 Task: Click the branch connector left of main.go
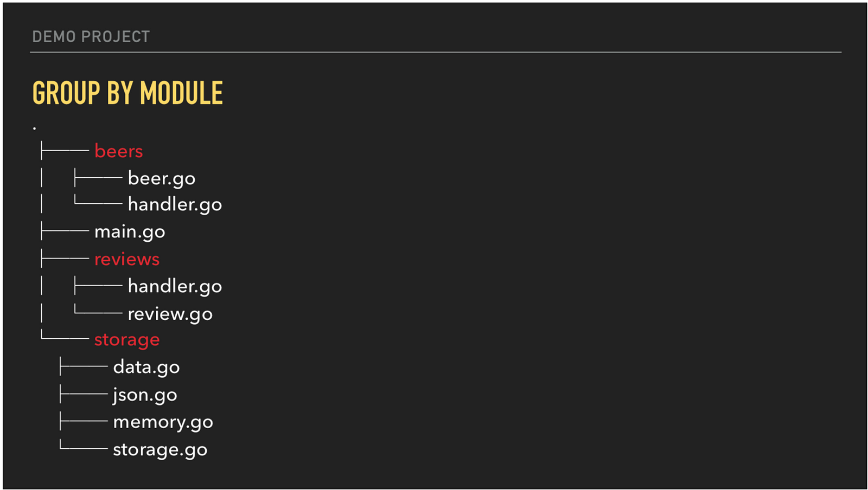[65, 231]
